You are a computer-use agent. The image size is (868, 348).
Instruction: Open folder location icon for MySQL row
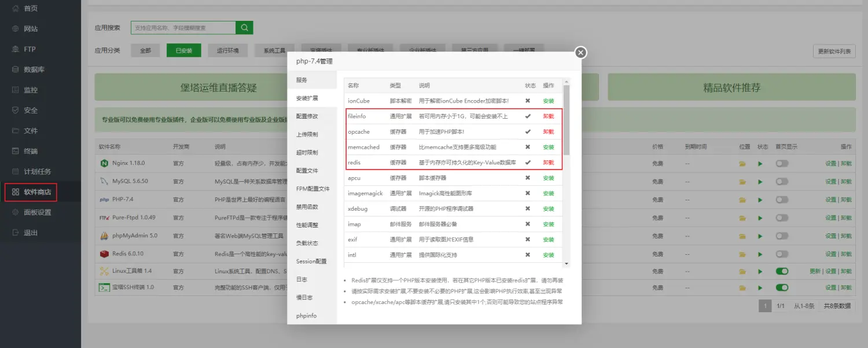coord(742,182)
